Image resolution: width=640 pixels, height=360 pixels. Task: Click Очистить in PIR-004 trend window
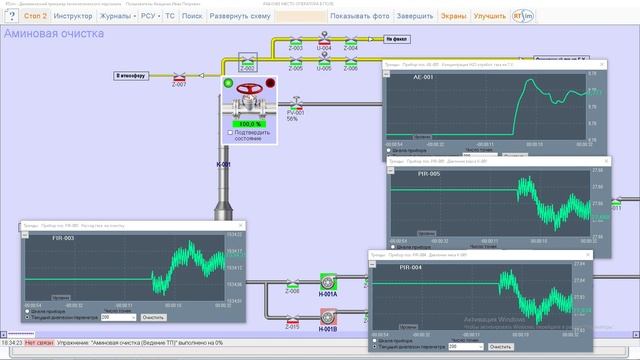pyautogui.click(x=501, y=347)
